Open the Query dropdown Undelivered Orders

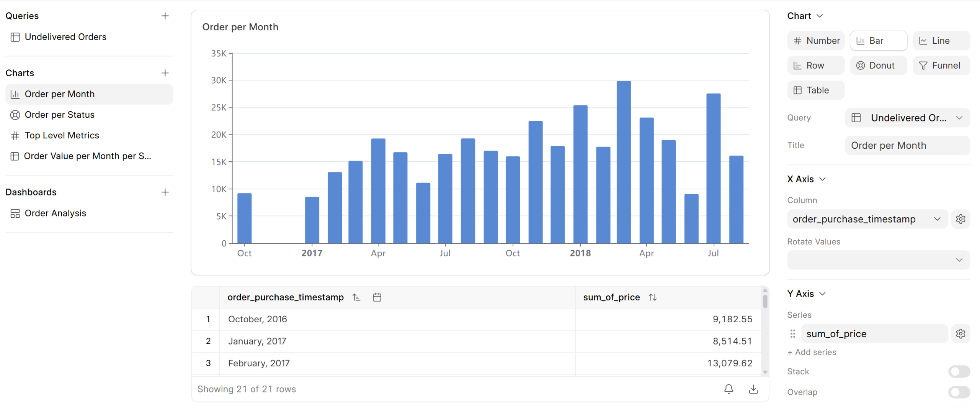tap(907, 118)
